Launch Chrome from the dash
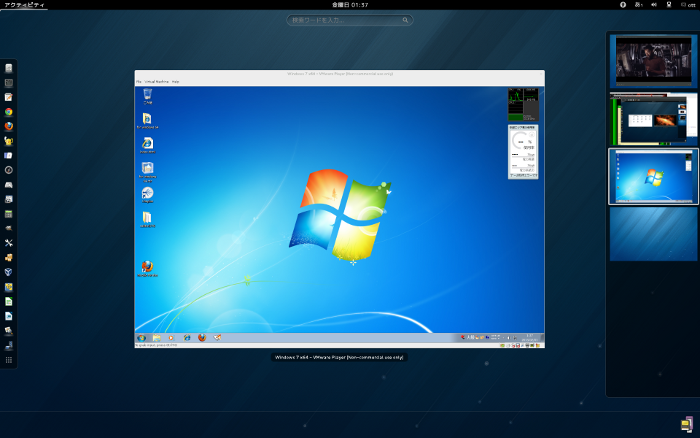700x438 pixels. point(9,112)
